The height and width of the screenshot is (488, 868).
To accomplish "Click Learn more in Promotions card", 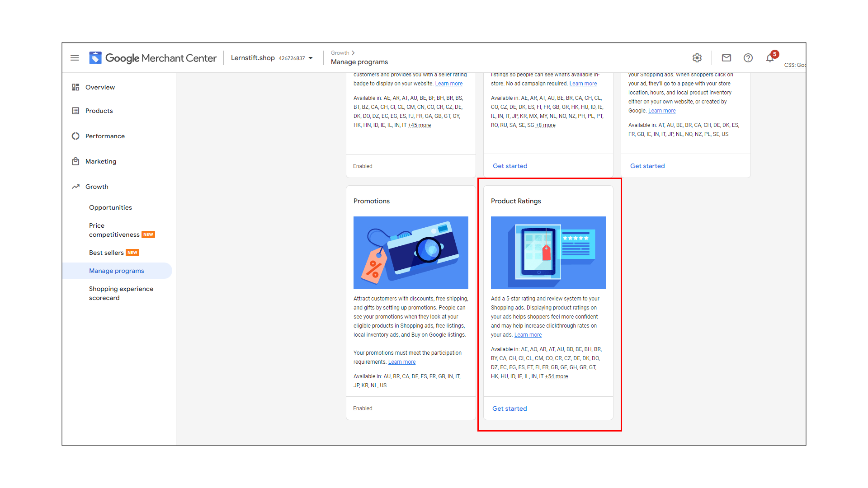I will click(x=402, y=362).
